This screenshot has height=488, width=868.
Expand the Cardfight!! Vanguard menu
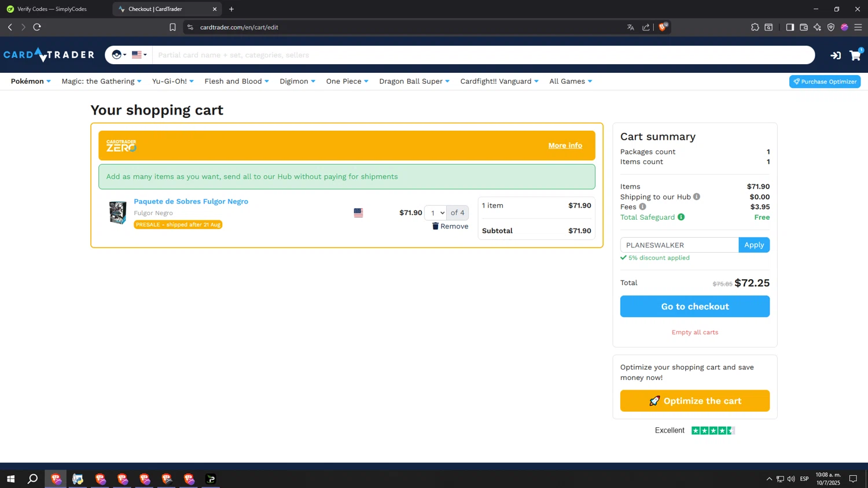(x=499, y=82)
